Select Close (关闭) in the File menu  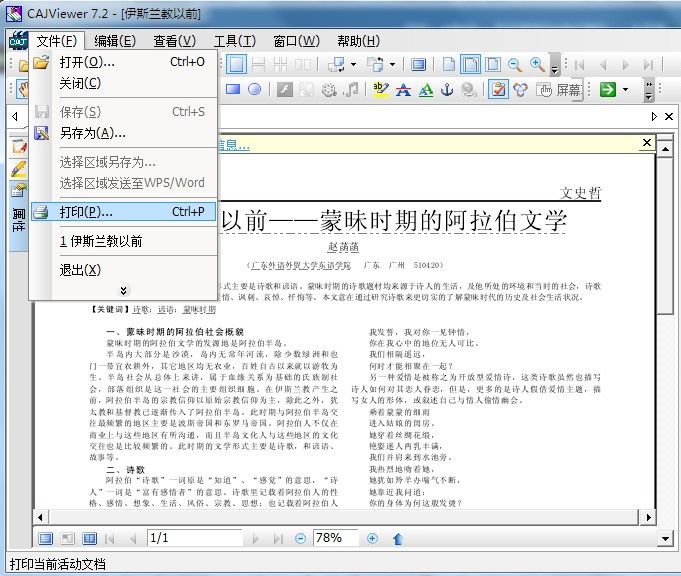[123, 83]
